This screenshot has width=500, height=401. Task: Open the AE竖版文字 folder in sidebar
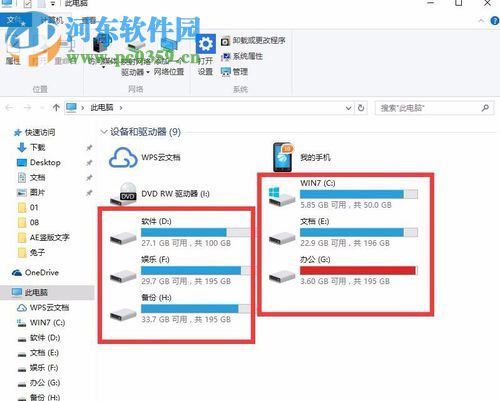(x=44, y=237)
